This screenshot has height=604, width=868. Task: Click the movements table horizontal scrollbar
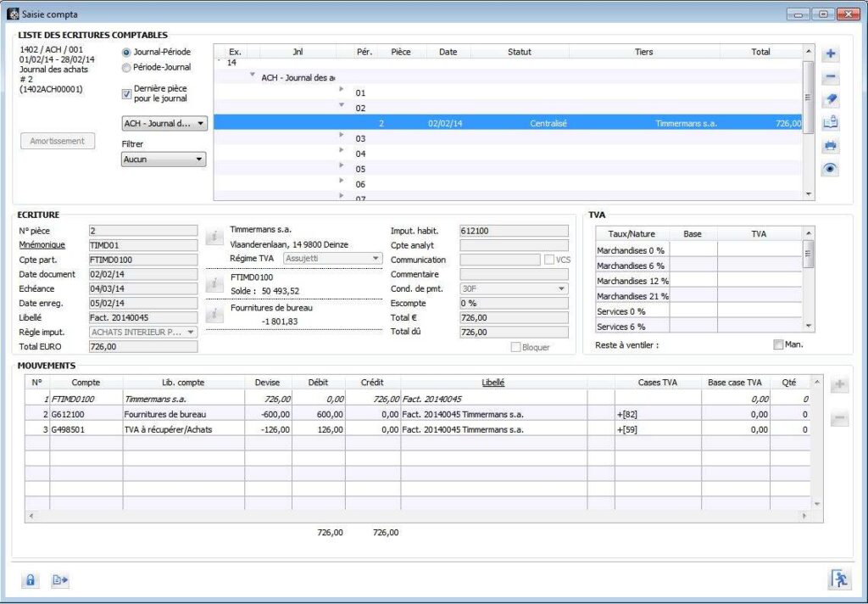pos(418,516)
